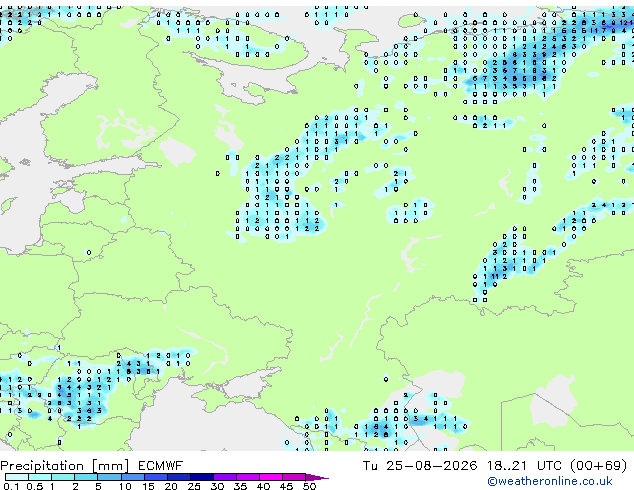Viewport: 634px width, 490px height.
Task: Click the navy 25–30 mm legend swatch
Action: point(202,477)
